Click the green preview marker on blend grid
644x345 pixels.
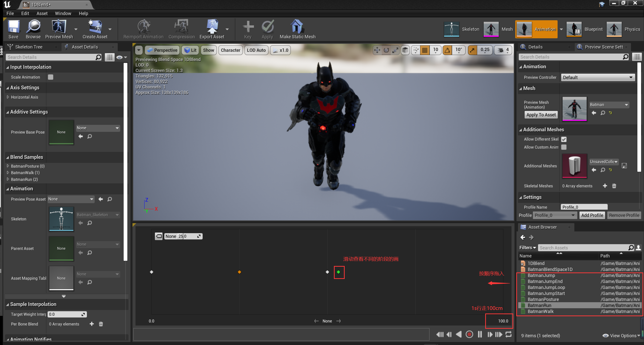click(x=338, y=272)
